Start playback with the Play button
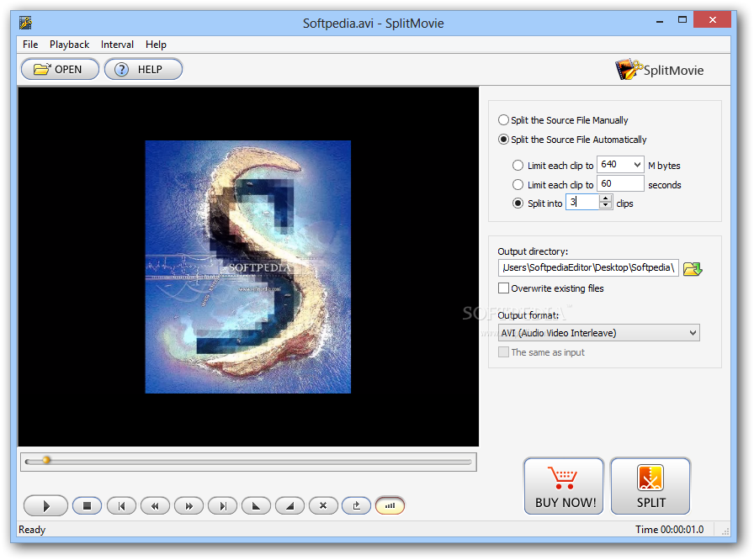 (x=45, y=505)
